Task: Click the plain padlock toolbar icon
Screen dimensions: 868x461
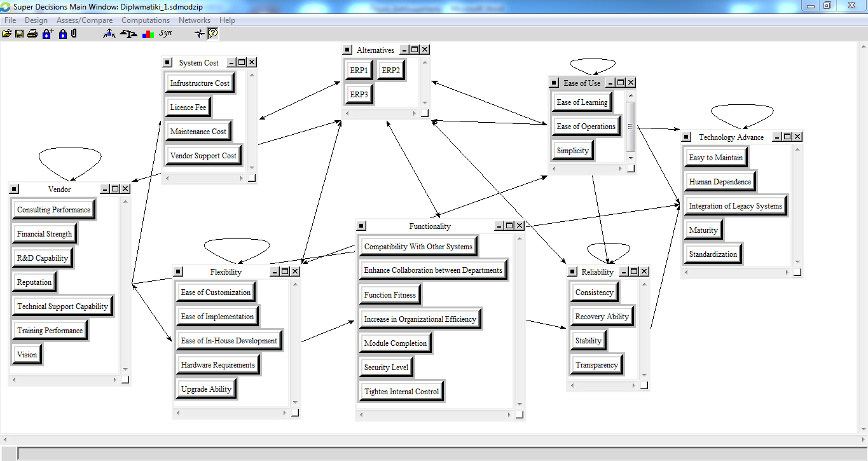Action: [62, 34]
